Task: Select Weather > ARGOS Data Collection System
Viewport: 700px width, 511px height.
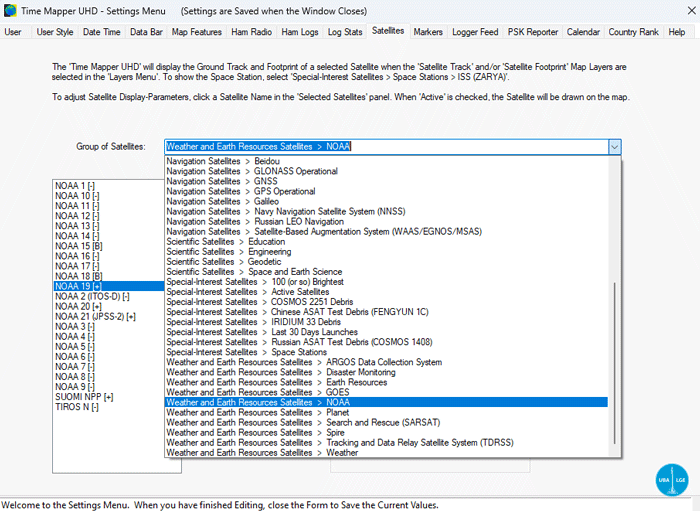Action: 386,362
